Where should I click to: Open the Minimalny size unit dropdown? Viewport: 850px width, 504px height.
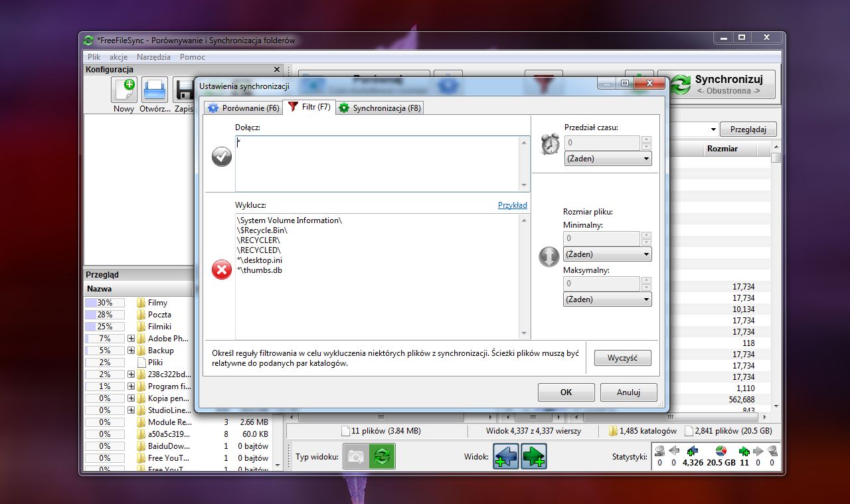click(x=608, y=254)
